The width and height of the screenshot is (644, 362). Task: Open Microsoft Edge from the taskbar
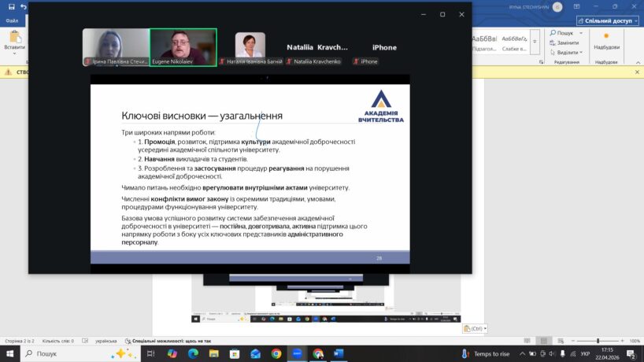click(x=194, y=354)
